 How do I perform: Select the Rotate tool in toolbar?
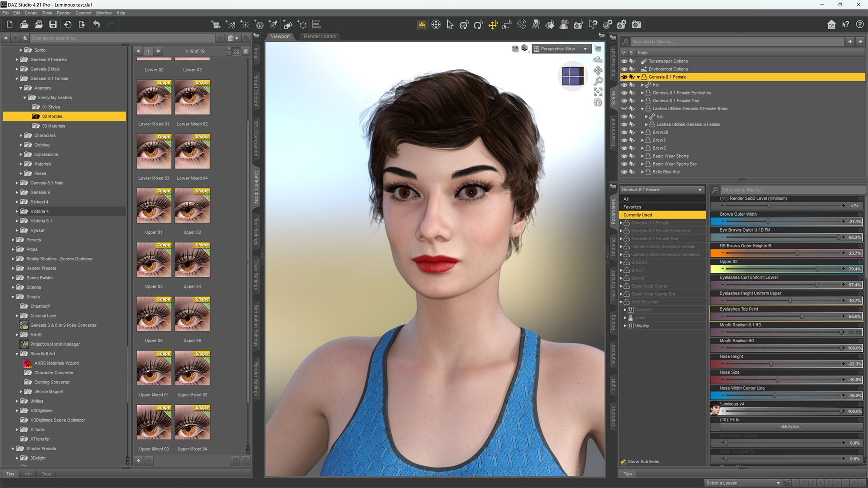point(478,25)
